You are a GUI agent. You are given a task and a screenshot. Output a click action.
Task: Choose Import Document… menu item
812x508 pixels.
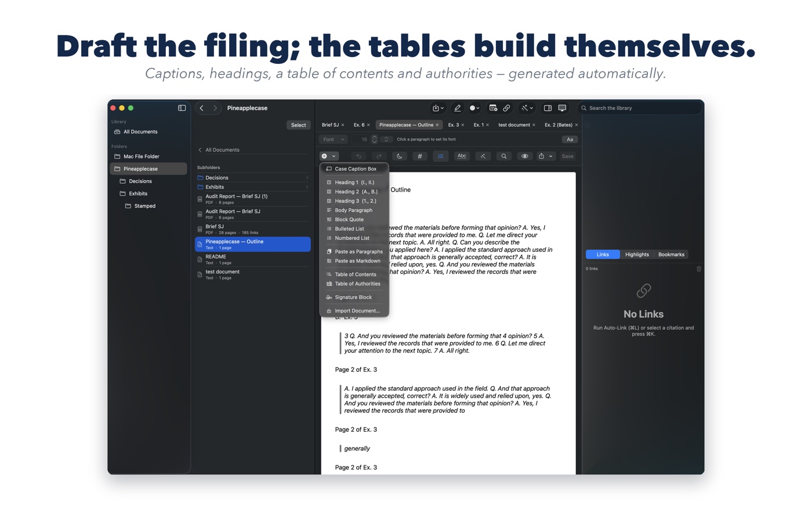pos(354,311)
